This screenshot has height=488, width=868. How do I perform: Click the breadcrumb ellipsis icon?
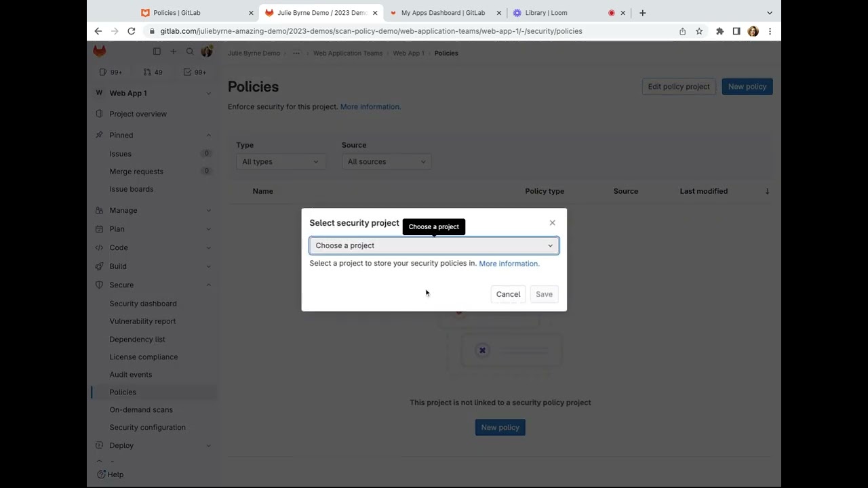tap(296, 53)
